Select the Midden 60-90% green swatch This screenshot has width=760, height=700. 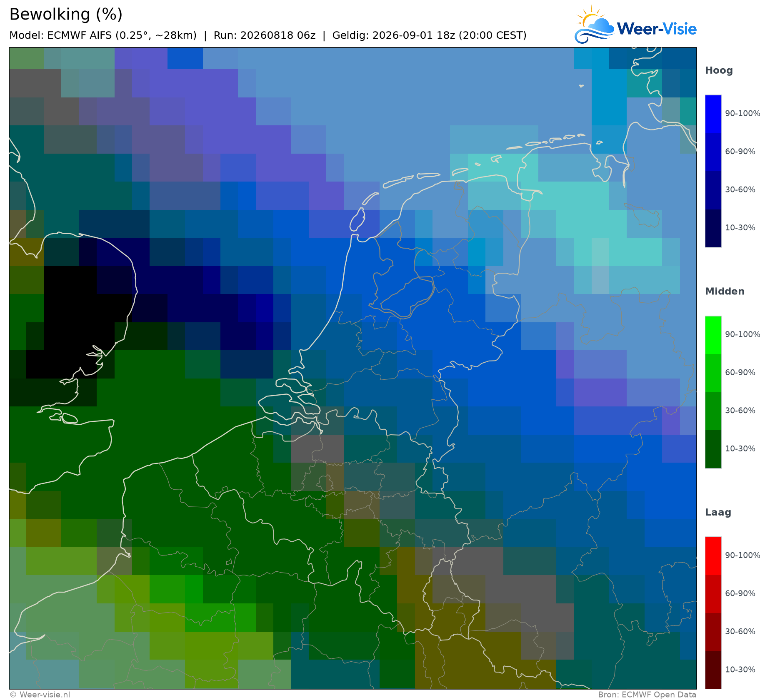pyautogui.click(x=713, y=373)
